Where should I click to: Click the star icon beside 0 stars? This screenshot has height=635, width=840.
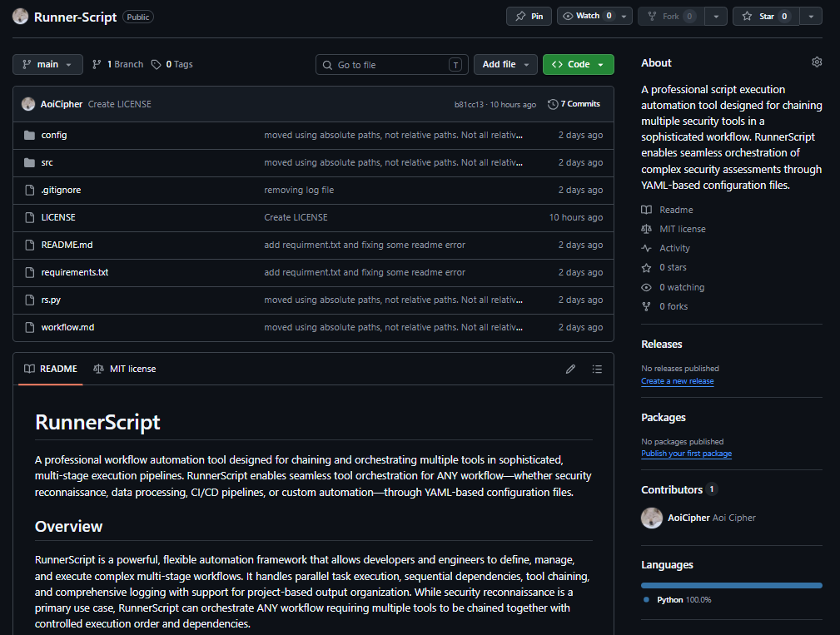click(x=647, y=268)
